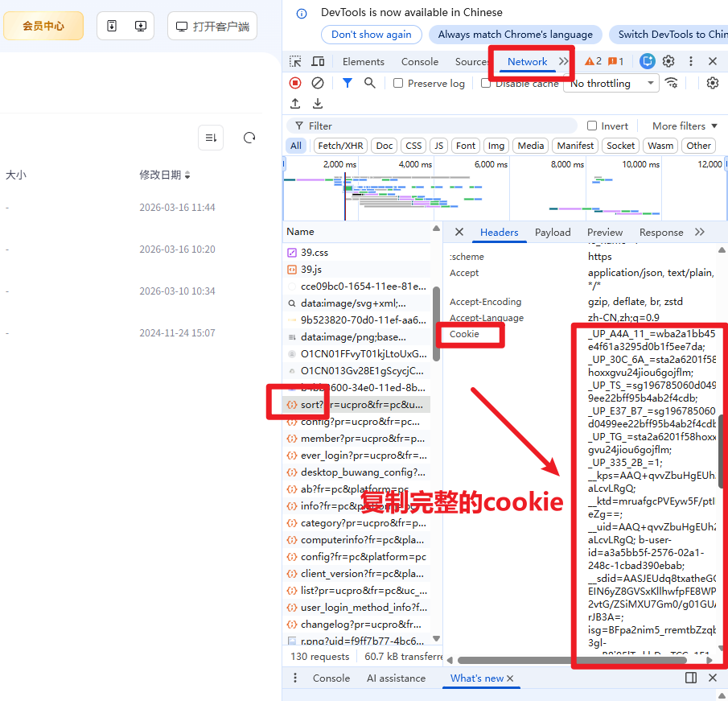Clear the network log

318,83
